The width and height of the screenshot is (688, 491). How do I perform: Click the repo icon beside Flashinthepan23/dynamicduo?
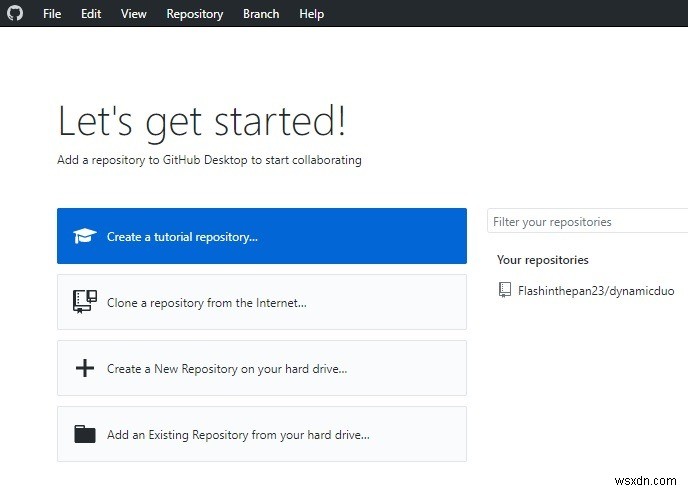point(505,290)
